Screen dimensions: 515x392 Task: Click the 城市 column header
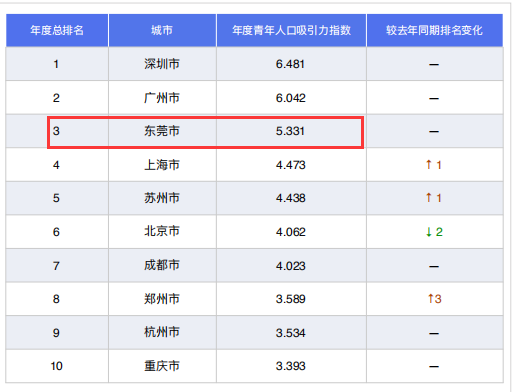(x=162, y=30)
